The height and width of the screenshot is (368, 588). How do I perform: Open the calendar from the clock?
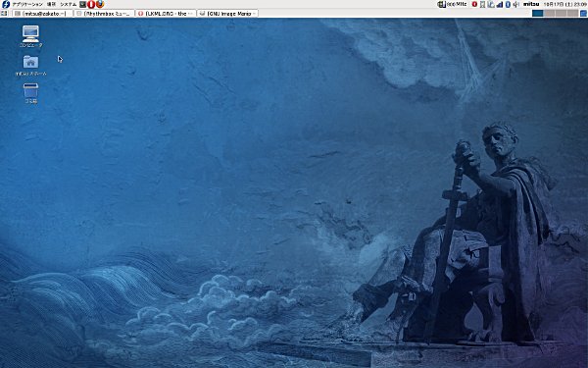(x=565, y=4)
